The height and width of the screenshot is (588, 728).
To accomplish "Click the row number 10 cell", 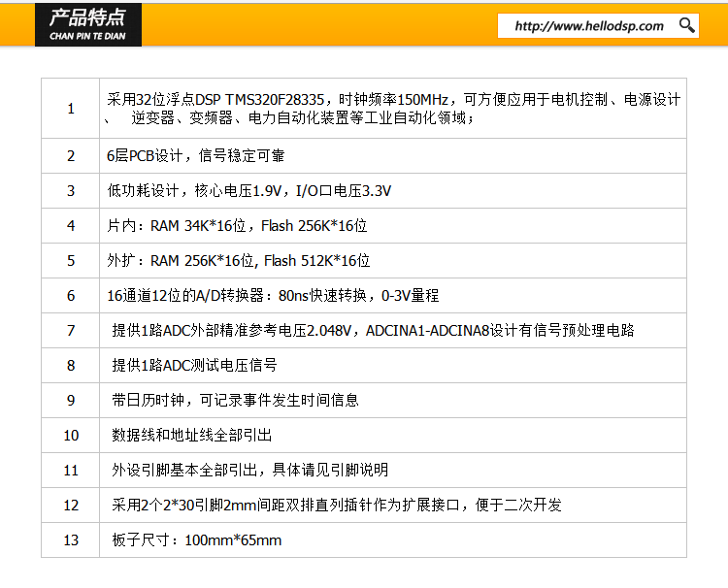I will click(71, 436).
